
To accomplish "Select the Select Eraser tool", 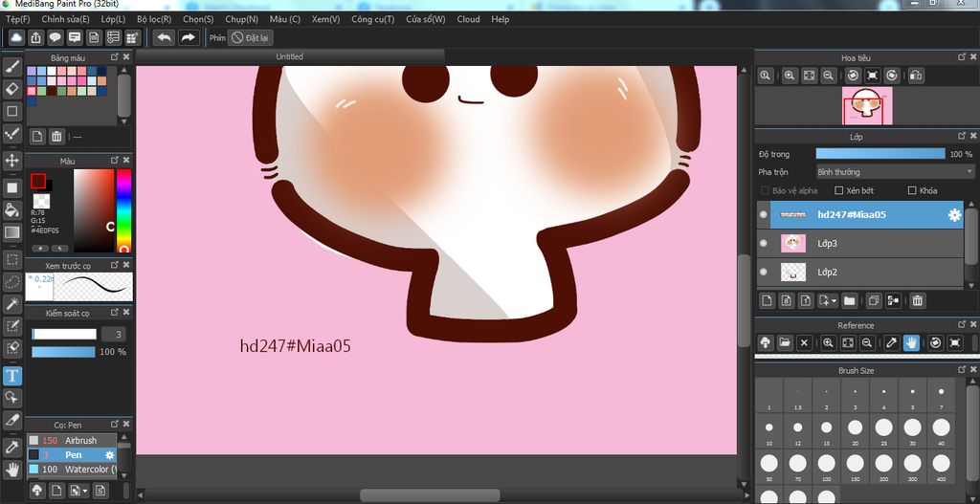I will click(11, 348).
